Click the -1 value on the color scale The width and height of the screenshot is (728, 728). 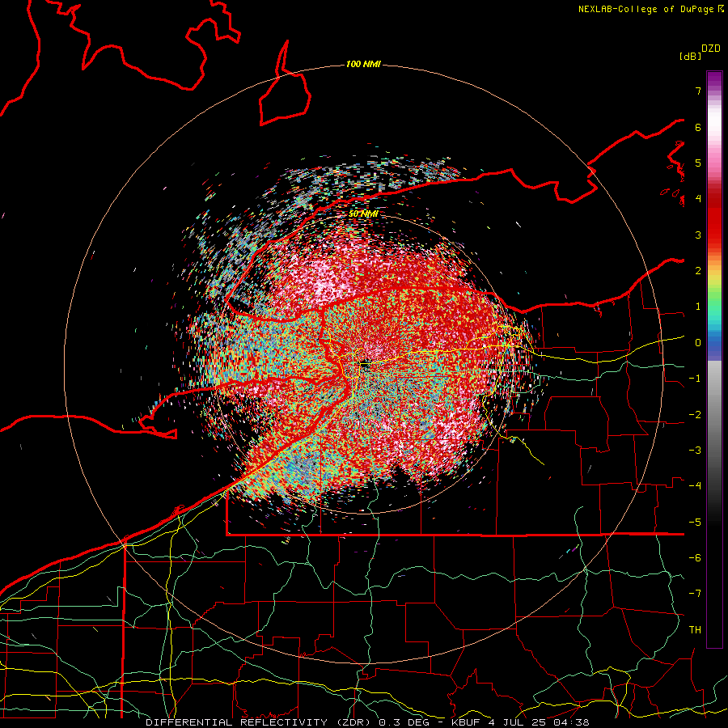click(x=695, y=379)
